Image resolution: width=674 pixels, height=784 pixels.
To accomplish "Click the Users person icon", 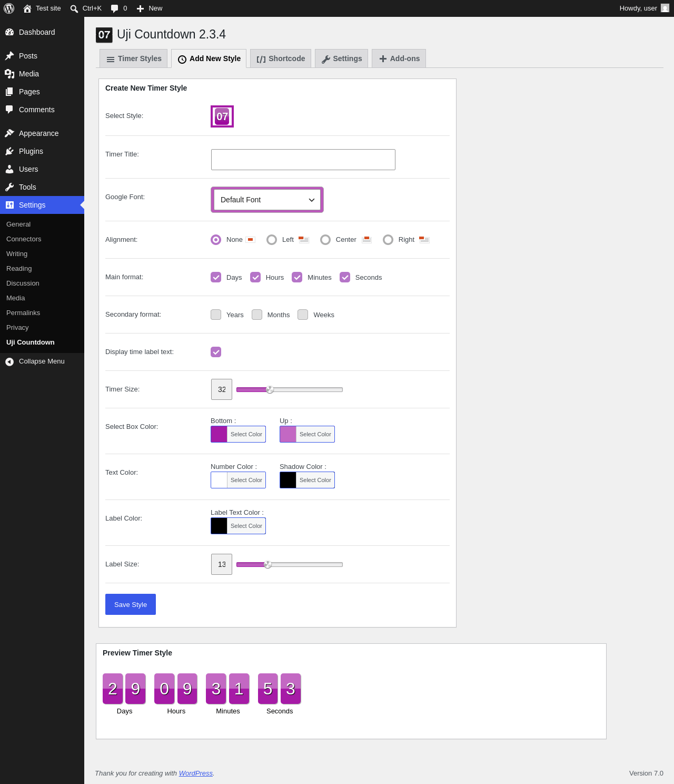I will click(x=9, y=169).
